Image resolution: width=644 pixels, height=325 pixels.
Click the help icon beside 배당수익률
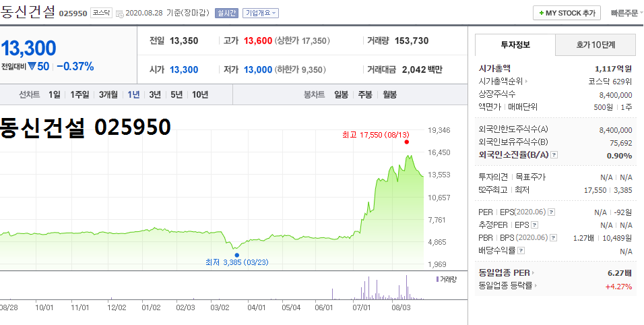pos(521,251)
